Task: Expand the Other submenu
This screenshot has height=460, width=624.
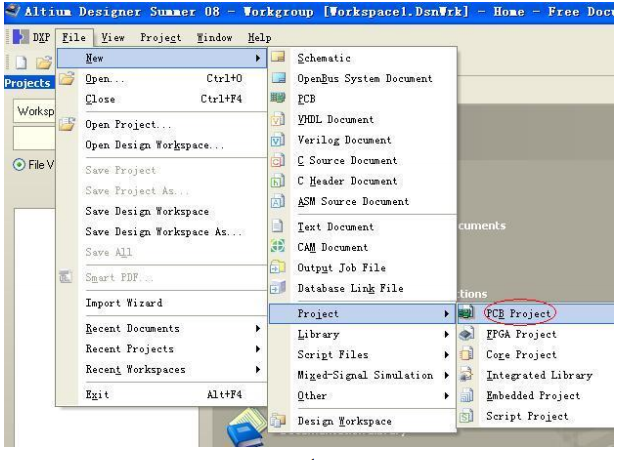Action: [x=447, y=396]
